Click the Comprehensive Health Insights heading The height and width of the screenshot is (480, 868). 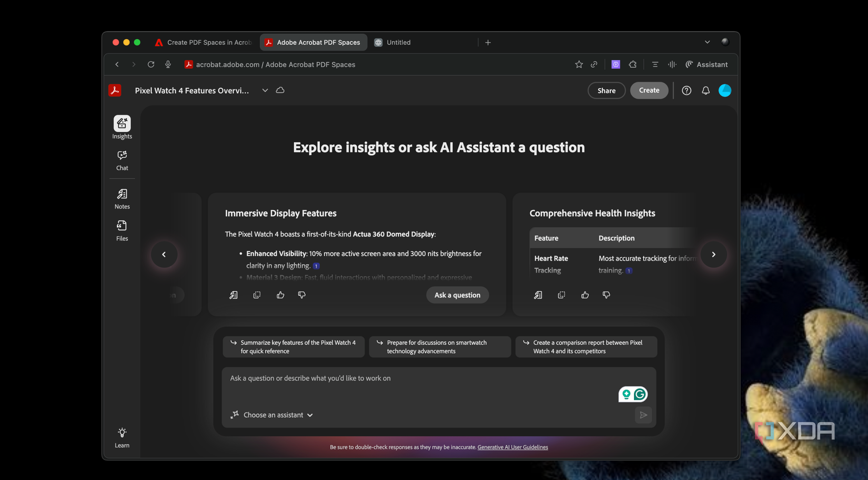click(592, 213)
